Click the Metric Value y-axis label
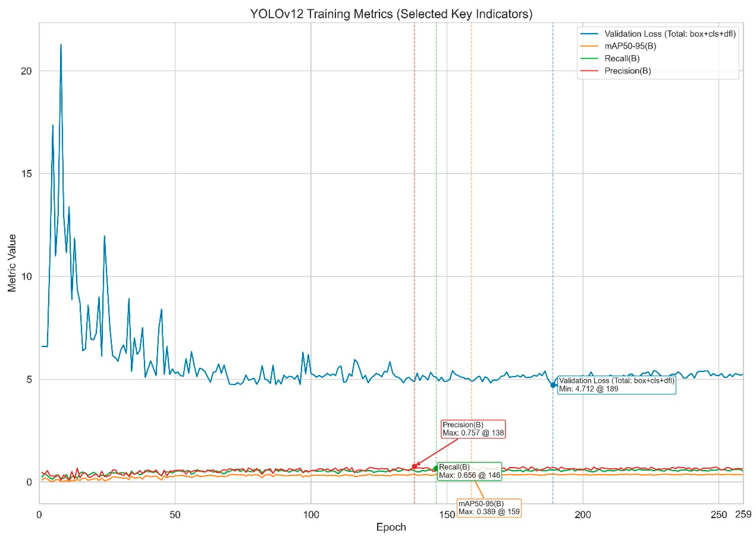Viewport: 756px width, 539px height. (x=12, y=263)
